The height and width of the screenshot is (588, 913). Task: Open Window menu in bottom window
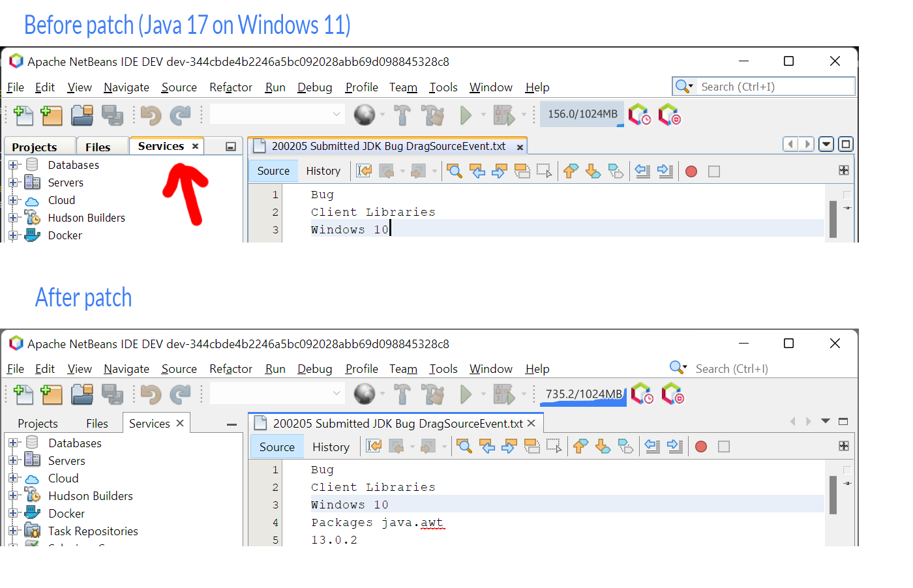[491, 369]
